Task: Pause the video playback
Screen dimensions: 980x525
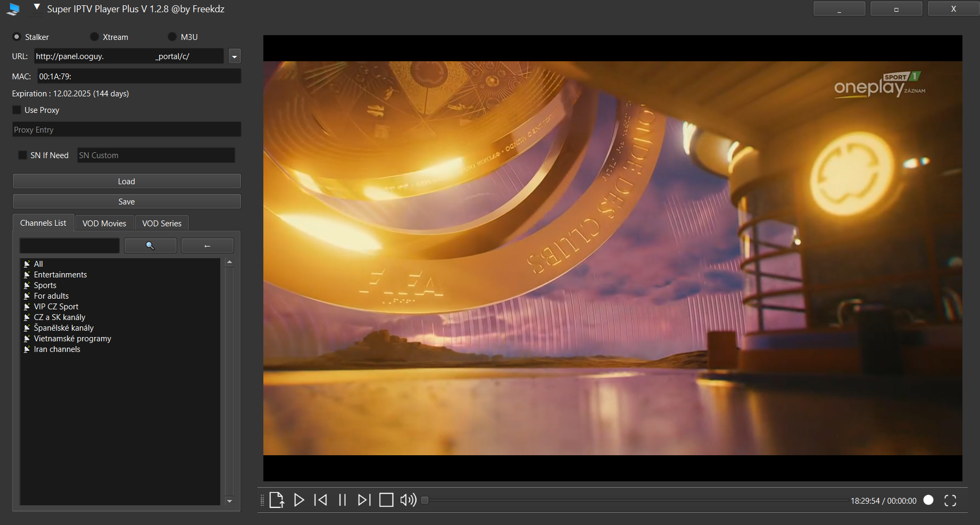Action: click(x=343, y=500)
